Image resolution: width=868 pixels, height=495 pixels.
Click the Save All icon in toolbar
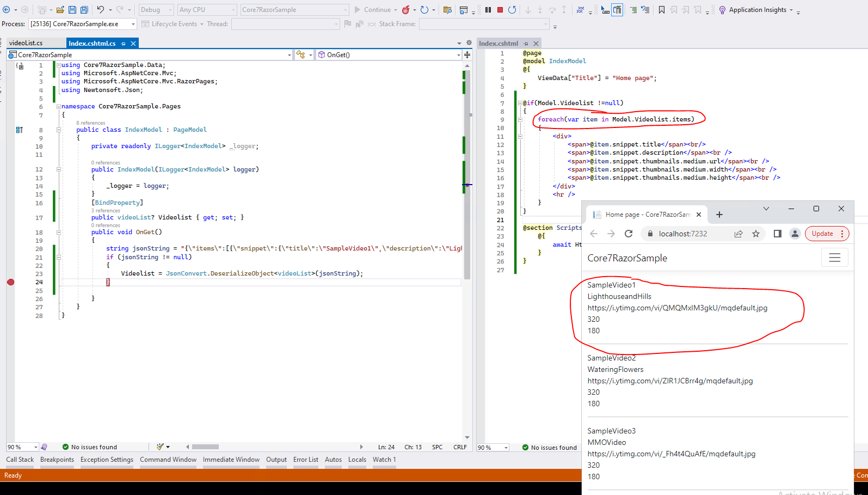(x=84, y=10)
